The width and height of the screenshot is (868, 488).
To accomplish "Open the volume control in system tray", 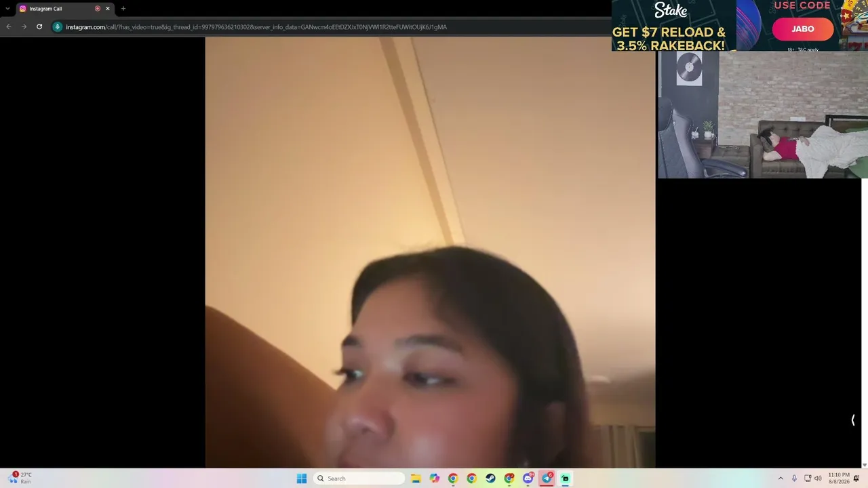I will tap(818, 479).
